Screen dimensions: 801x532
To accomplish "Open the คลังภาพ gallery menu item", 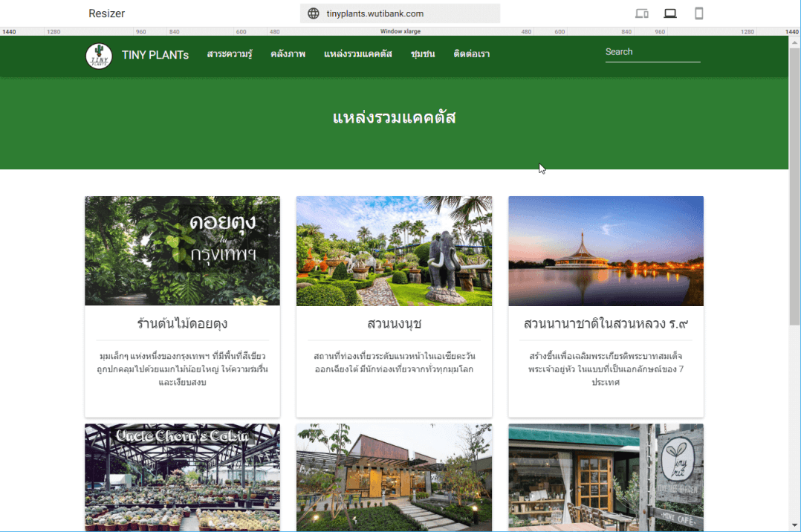I will point(288,54).
